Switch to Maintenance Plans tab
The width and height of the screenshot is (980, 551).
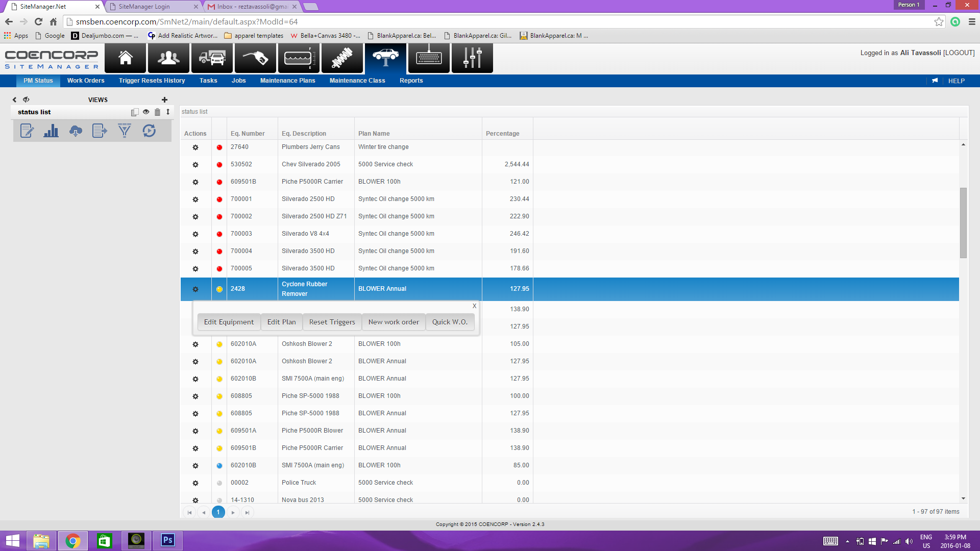coord(287,81)
